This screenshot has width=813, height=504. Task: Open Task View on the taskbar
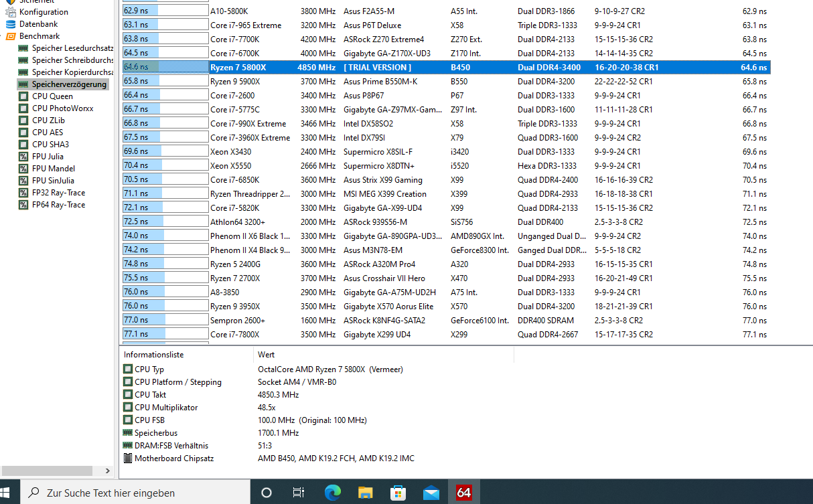[299, 492]
